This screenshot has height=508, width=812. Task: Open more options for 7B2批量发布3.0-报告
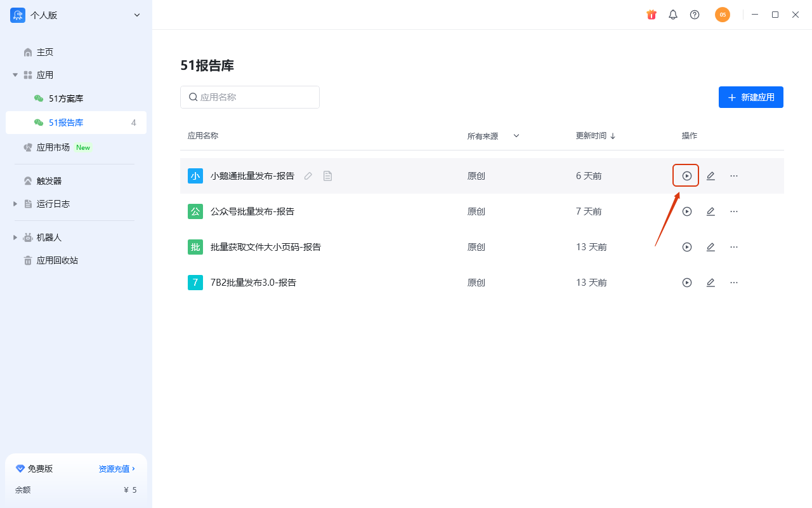click(733, 282)
